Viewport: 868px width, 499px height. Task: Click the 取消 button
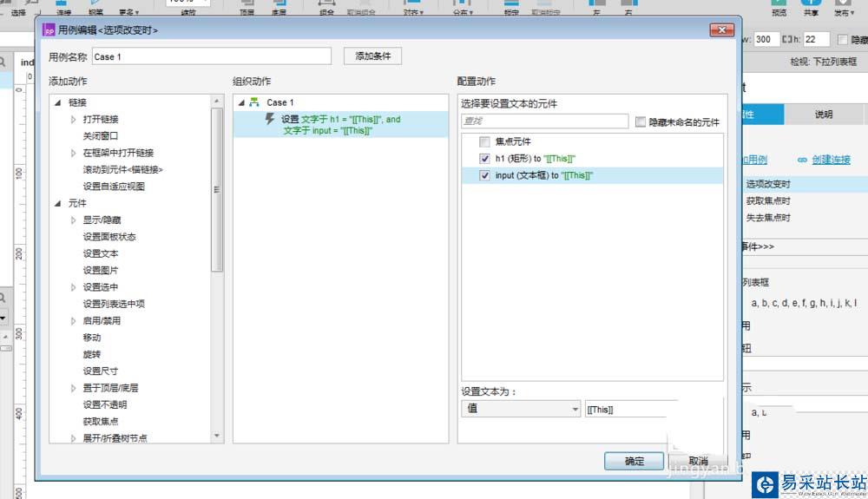tap(698, 461)
